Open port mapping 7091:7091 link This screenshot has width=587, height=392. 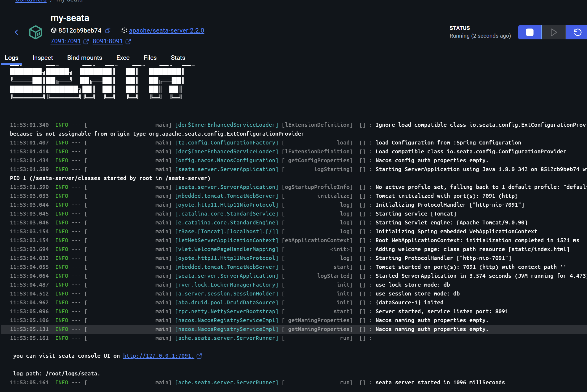(x=65, y=41)
